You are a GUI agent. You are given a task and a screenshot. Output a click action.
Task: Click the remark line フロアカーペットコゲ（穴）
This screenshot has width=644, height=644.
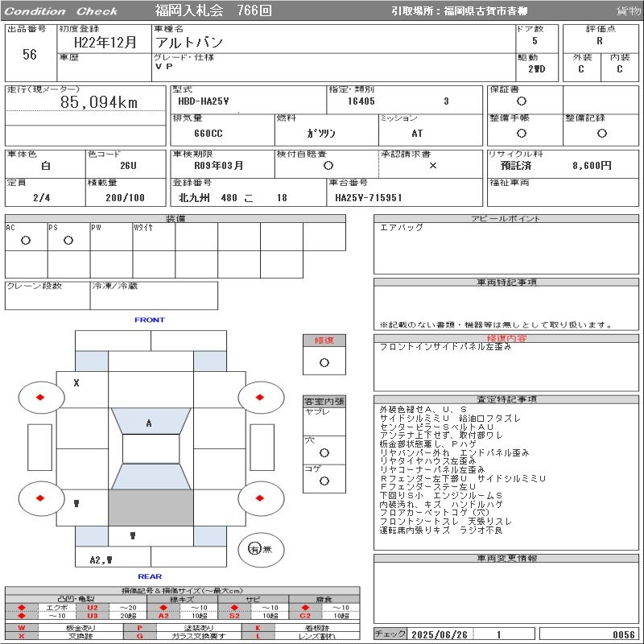pyautogui.click(x=435, y=513)
